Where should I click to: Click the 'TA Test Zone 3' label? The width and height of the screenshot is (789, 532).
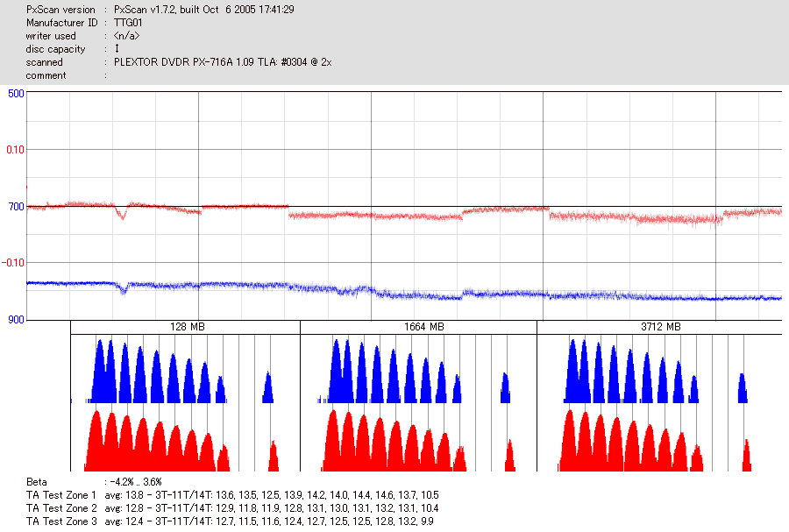pyautogui.click(x=61, y=521)
